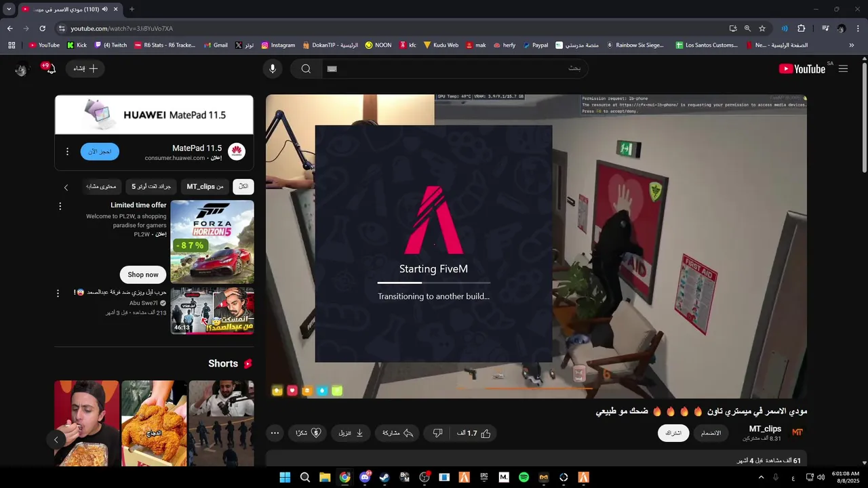Click the magnifier search icon in YouTube
Viewport: 868px width, 488px height.
click(x=306, y=68)
